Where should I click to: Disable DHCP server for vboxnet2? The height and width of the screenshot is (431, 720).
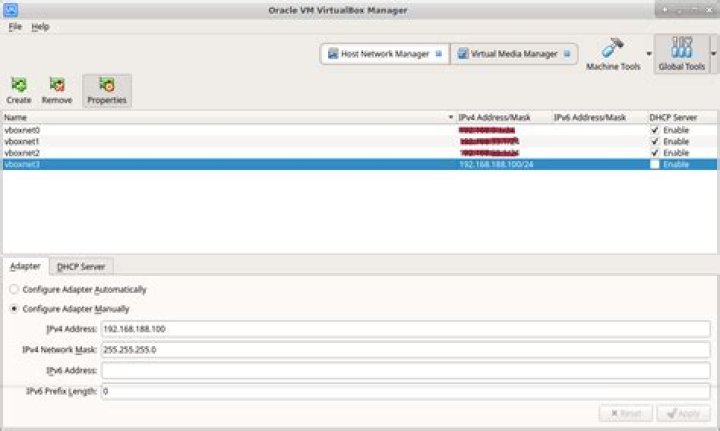655,153
